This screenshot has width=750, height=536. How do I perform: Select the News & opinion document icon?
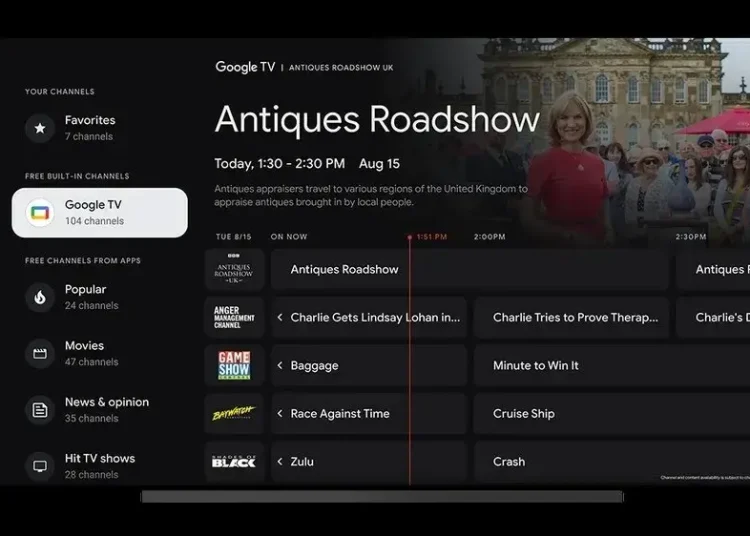point(40,410)
